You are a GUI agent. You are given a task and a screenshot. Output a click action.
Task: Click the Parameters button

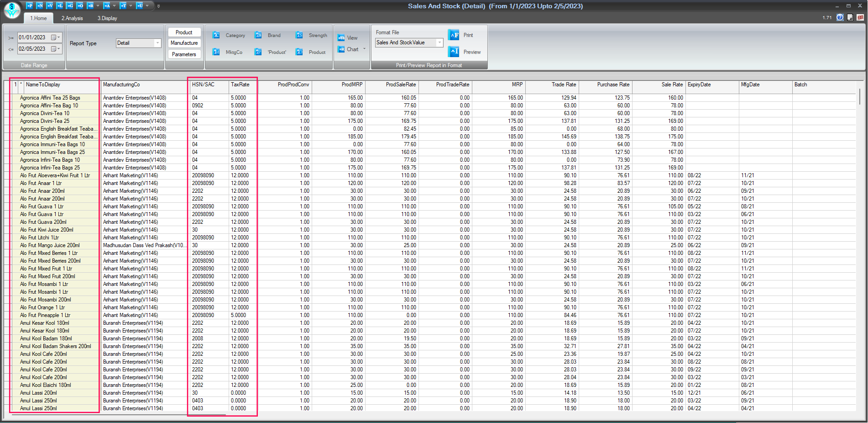pyautogui.click(x=184, y=54)
